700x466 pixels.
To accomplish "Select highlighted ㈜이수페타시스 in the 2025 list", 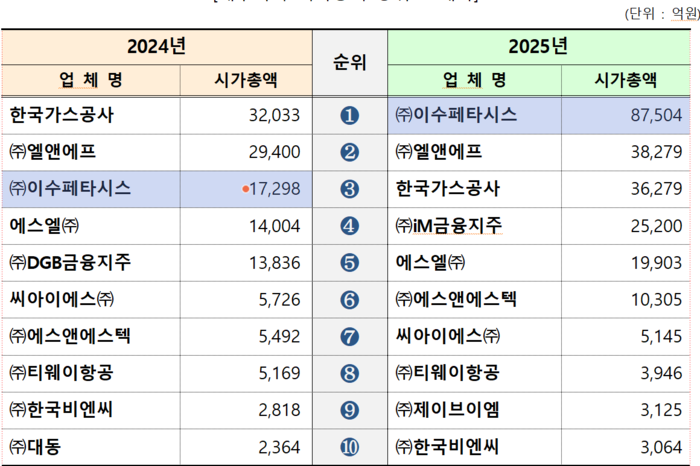I will (456, 115).
